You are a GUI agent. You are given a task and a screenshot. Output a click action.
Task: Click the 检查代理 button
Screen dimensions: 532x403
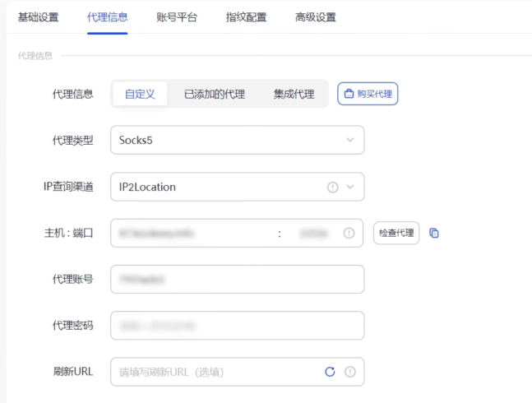tap(396, 233)
